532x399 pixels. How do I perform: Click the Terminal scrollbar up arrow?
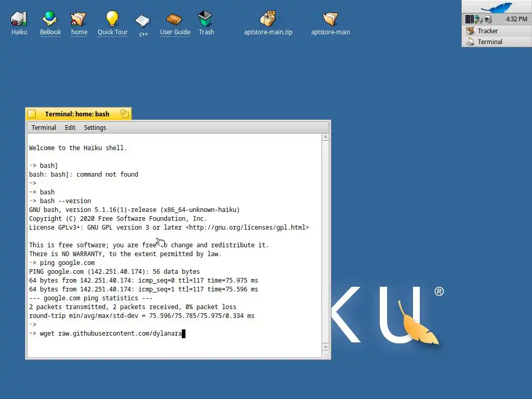(x=325, y=137)
